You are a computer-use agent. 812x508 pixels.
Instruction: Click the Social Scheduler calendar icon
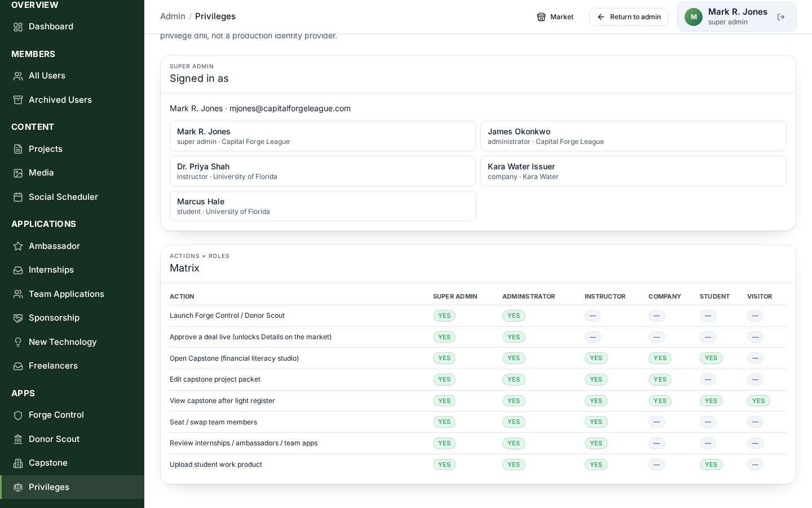[x=18, y=197]
